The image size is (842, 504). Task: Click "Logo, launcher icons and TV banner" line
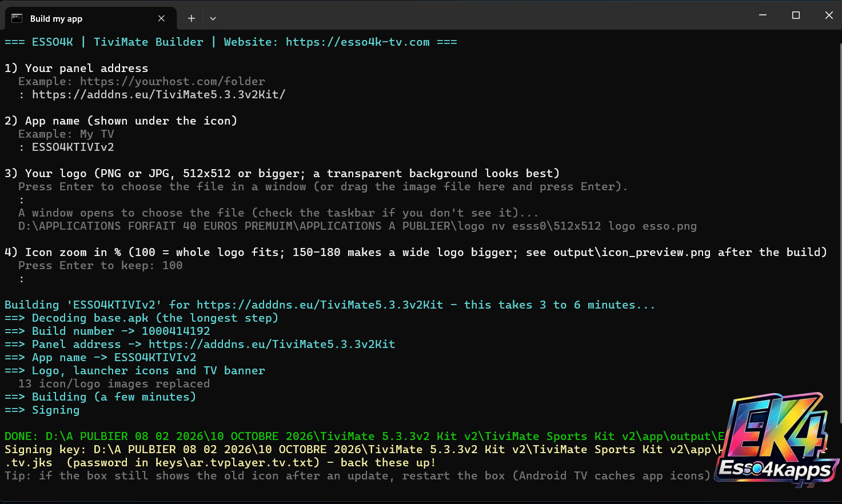[135, 370]
